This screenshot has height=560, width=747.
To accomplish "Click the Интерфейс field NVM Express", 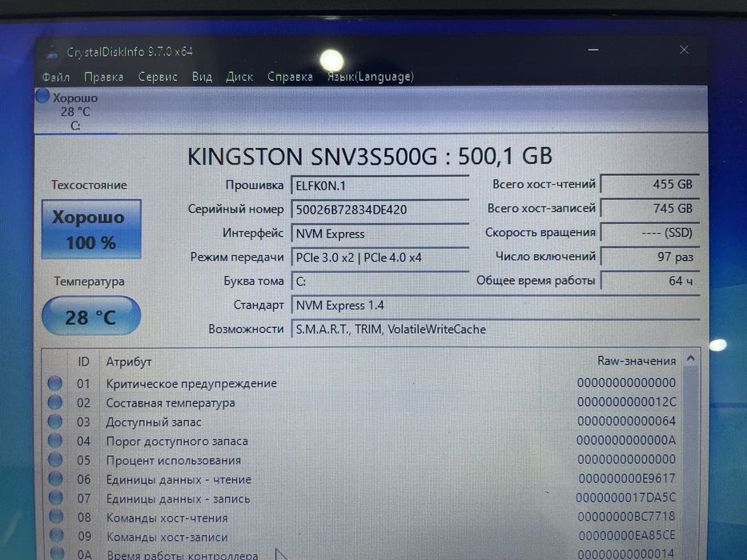I will (380, 234).
